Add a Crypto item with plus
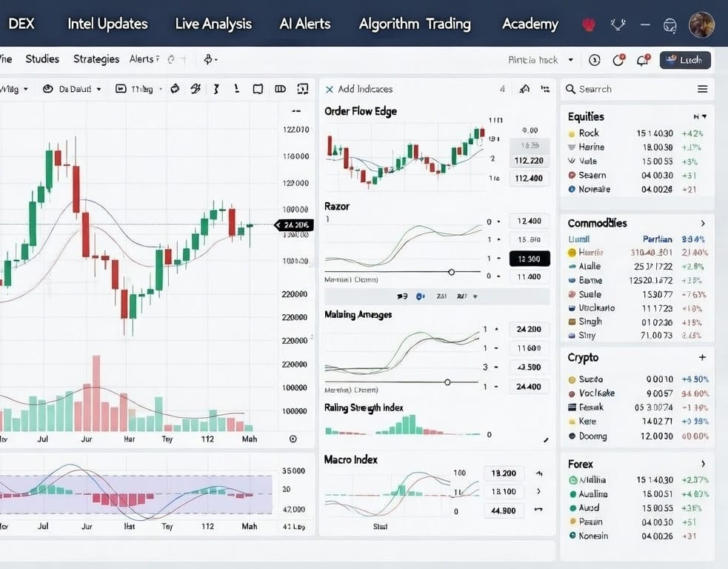728x569 pixels. pos(703,357)
